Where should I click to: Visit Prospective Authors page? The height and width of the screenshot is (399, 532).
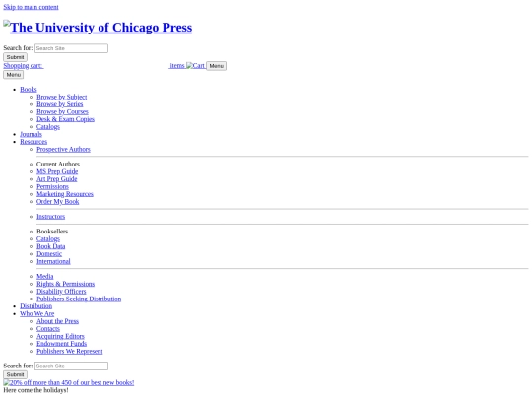tap(63, 149)
